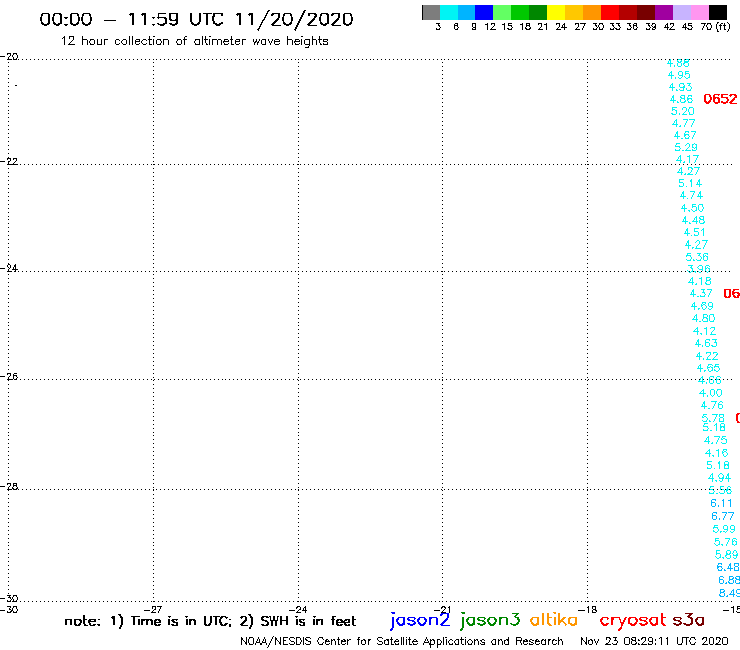Image resolution: width=740 pixels, height=650 pixels.
Task: Click the wave height value 4.37
Action: point(701,293)
